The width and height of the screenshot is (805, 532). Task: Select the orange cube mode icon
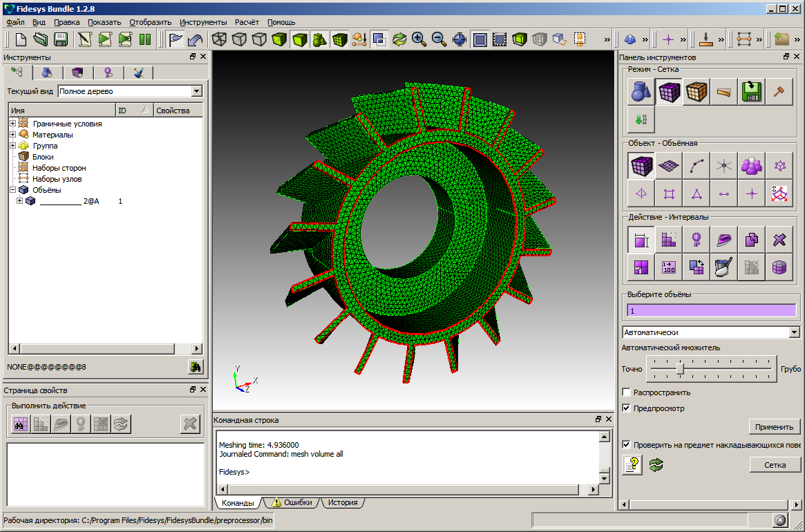[697, 92]
